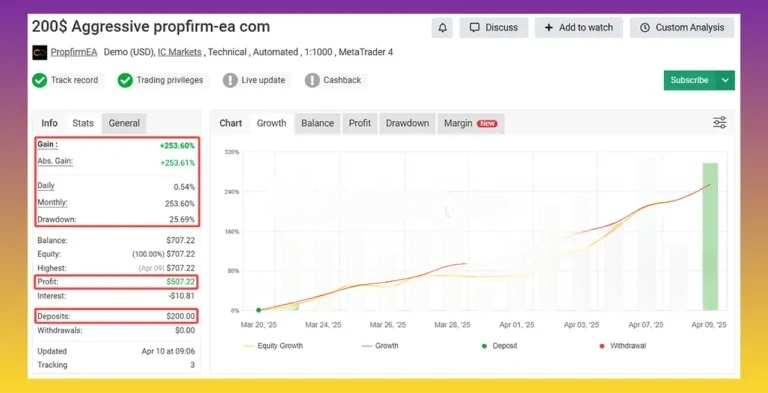Click the Drawdown label in stats
Screen dimensions: 768x393
pos(57,219)
